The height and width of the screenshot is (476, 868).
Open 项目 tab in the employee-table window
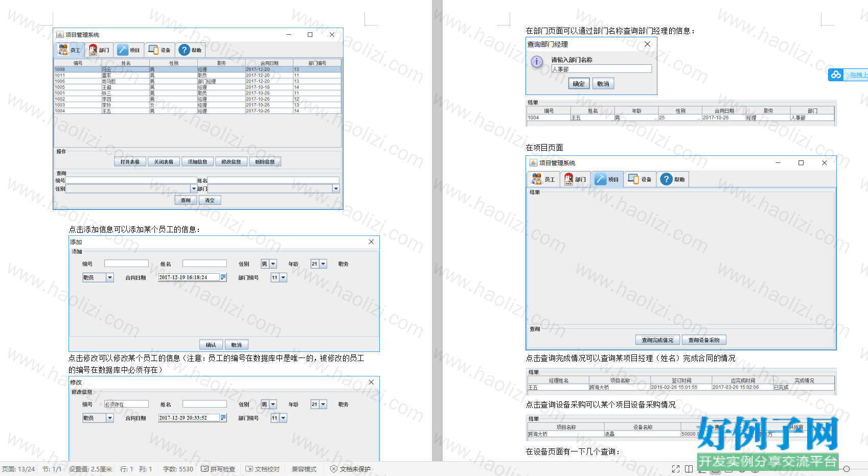point(129,50)
